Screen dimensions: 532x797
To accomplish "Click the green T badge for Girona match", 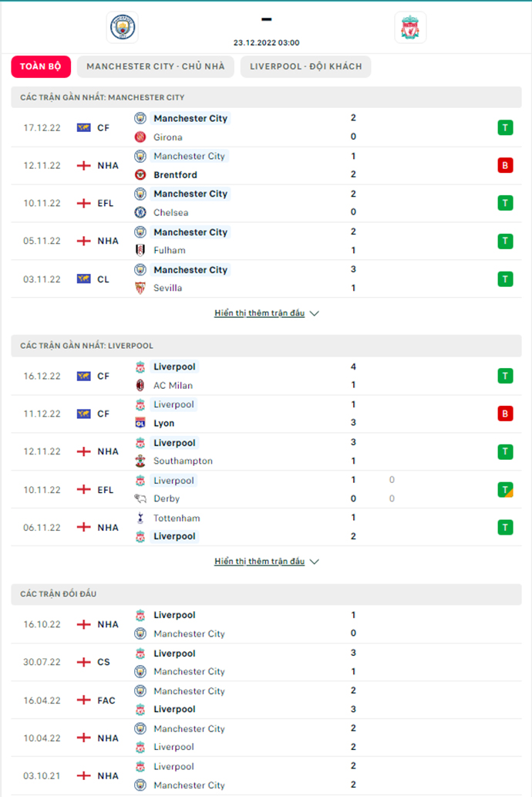I will click(505, 127).
